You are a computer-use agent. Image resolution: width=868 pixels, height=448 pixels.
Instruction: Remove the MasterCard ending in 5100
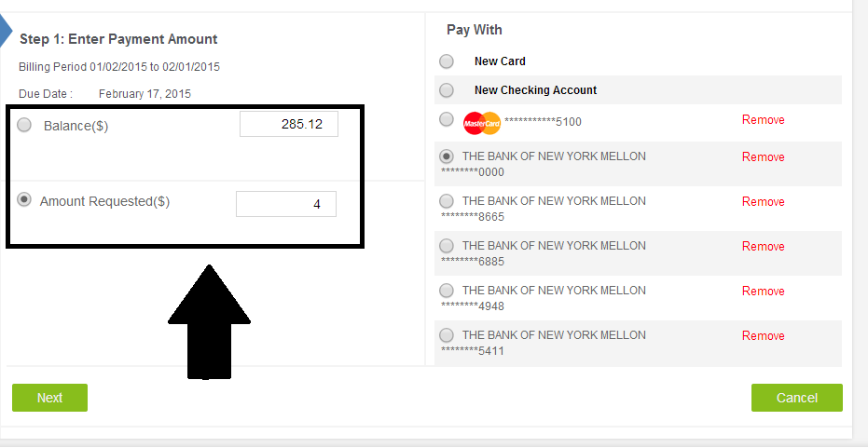click(763, 120)
